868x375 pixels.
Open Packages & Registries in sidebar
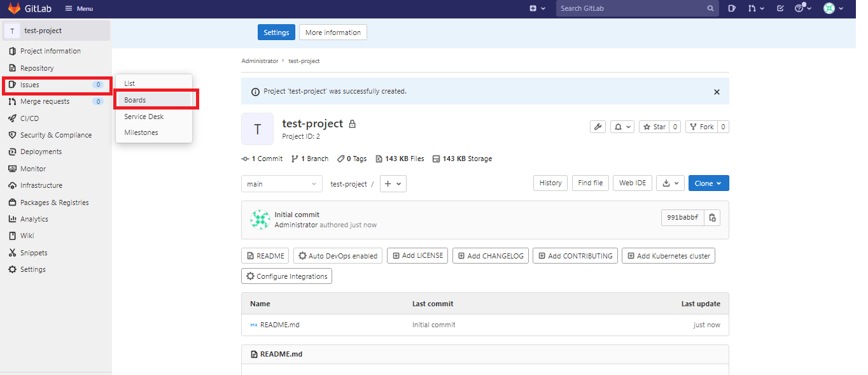point(56,202)
